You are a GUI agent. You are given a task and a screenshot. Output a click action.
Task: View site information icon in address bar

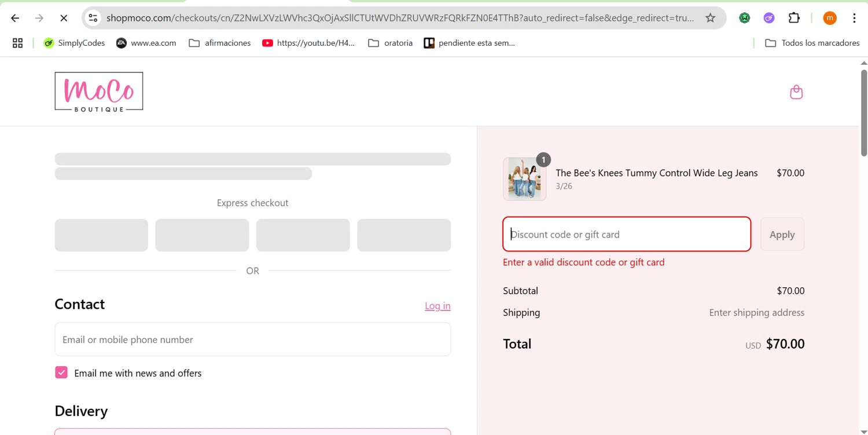(93, 18)
